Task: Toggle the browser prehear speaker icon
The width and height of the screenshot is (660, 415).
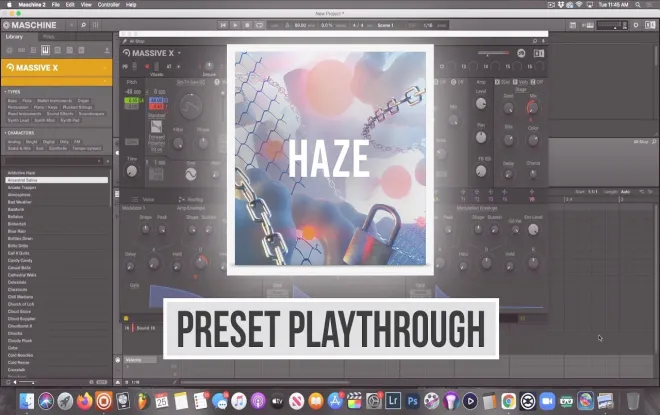Action: (15, 382)
